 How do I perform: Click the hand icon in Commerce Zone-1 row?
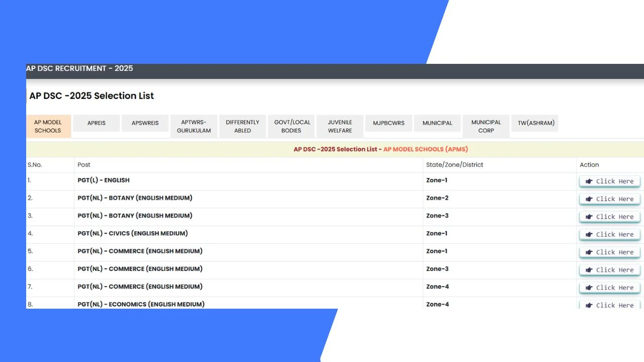coord(589,252)
